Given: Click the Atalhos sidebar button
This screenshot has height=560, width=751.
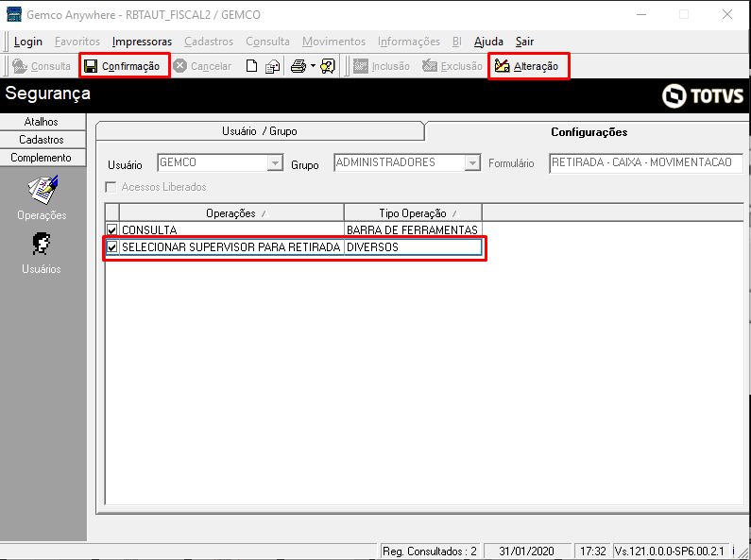Looking at the screenshot, I should 43,122.
